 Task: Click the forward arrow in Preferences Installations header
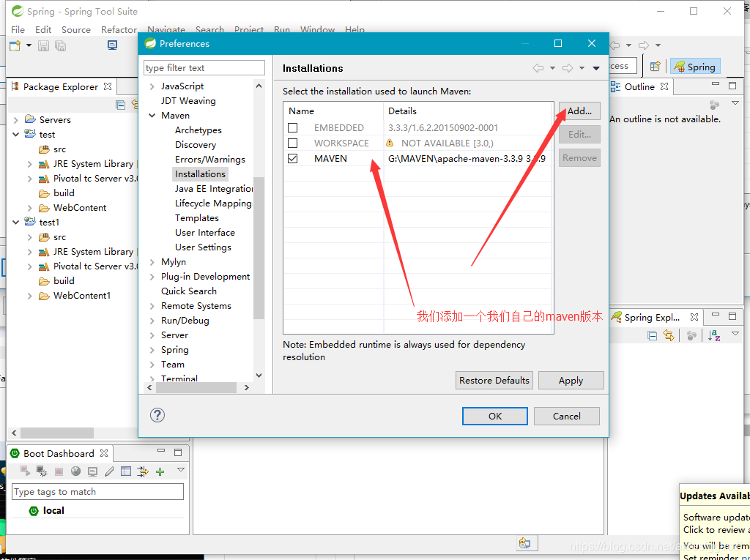tap(568, 68)
